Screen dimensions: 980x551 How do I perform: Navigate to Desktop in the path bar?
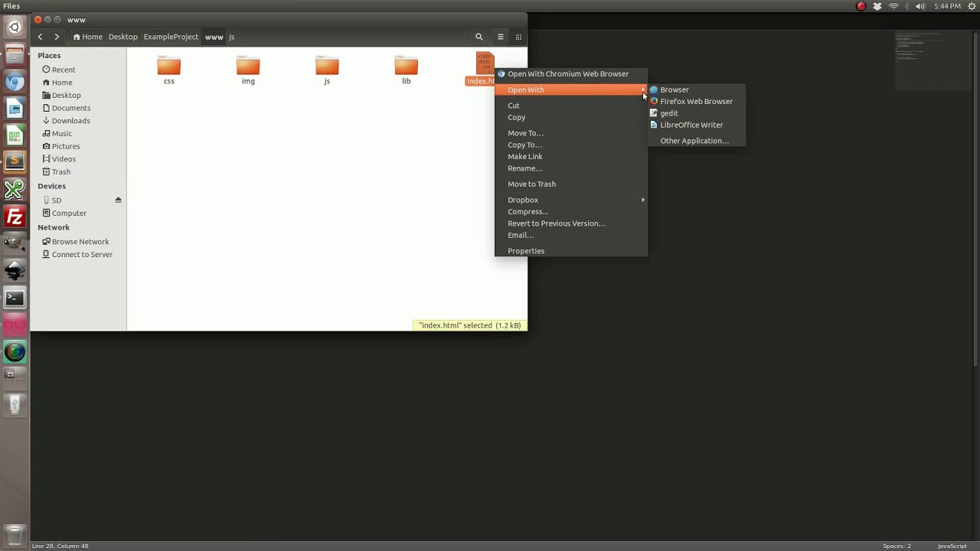point(122,37)
